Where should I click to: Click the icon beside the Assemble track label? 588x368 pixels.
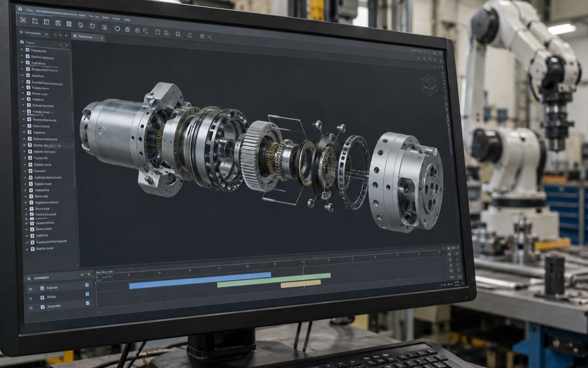(x=42, y=307)
